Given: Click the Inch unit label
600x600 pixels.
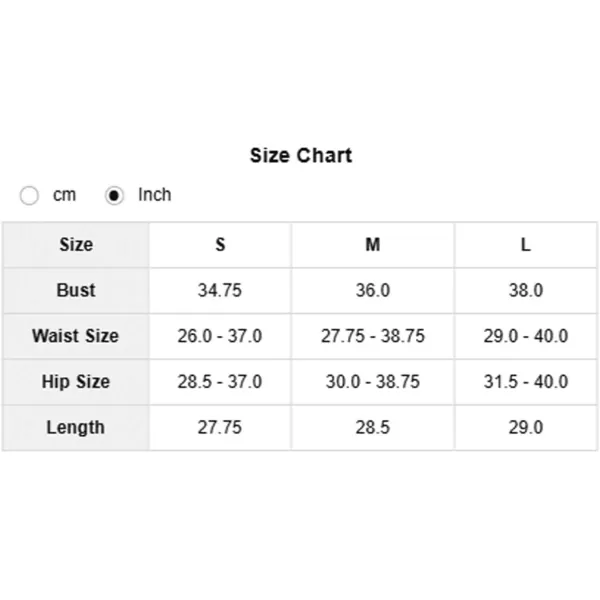Looking at the screenshot, I should click(155, 194).
